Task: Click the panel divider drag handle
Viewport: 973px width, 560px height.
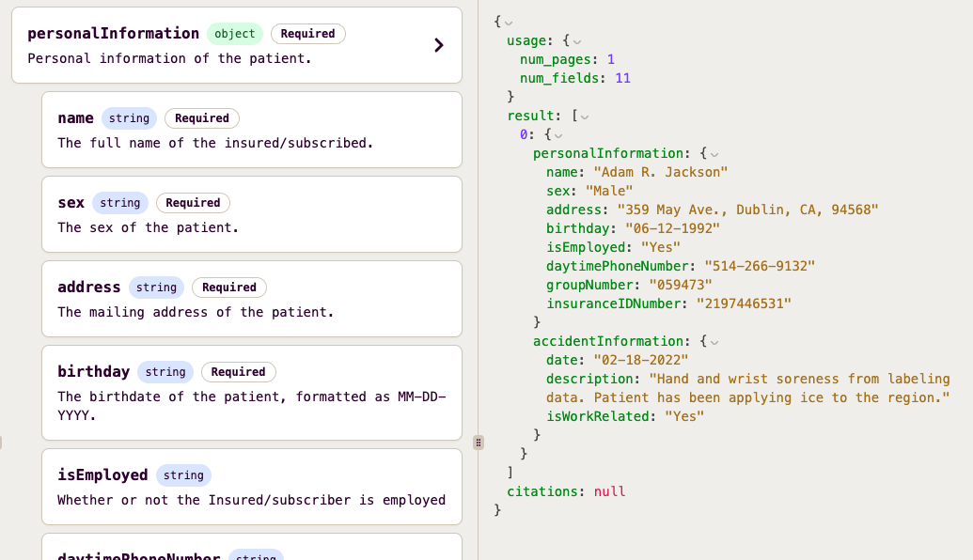Action: [x=479, y=443]
